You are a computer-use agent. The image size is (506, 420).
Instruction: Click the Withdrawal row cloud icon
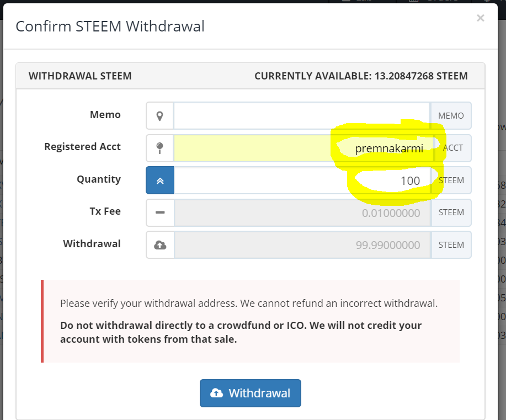point(160,245)
